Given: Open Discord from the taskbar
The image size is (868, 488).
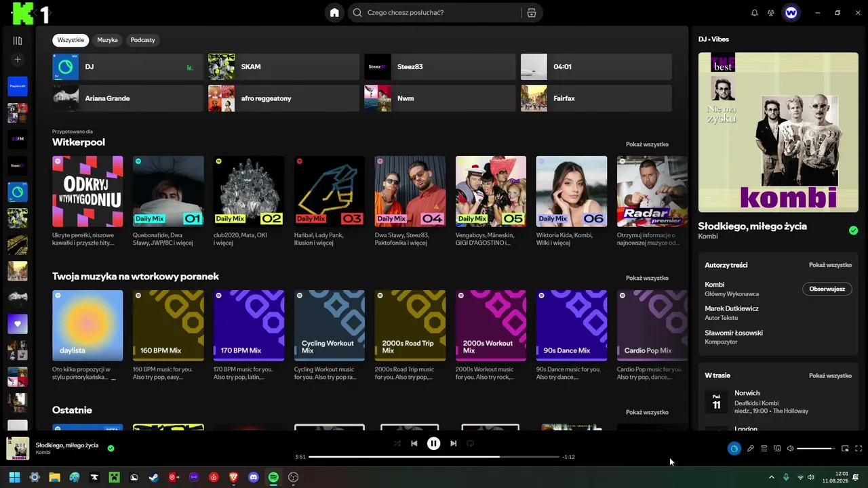Looking at the screenshot, I should tap(254, 477).
